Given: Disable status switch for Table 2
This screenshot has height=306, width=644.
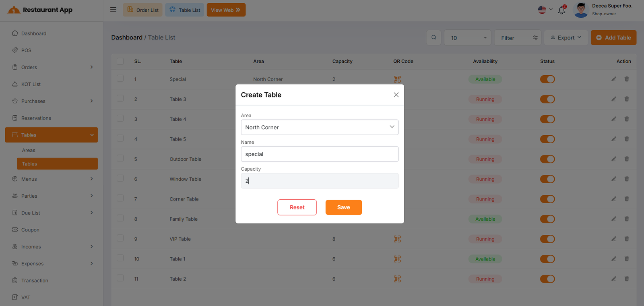Looking at the screenshot, I should pos(547,279).
